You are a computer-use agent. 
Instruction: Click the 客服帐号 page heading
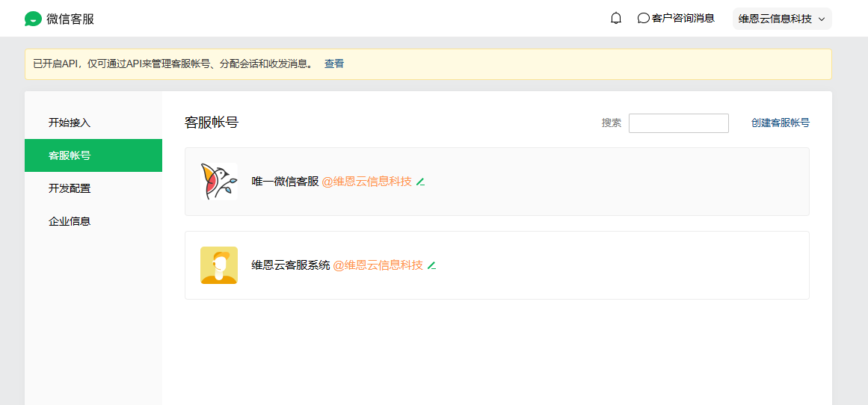pos(212,123)
